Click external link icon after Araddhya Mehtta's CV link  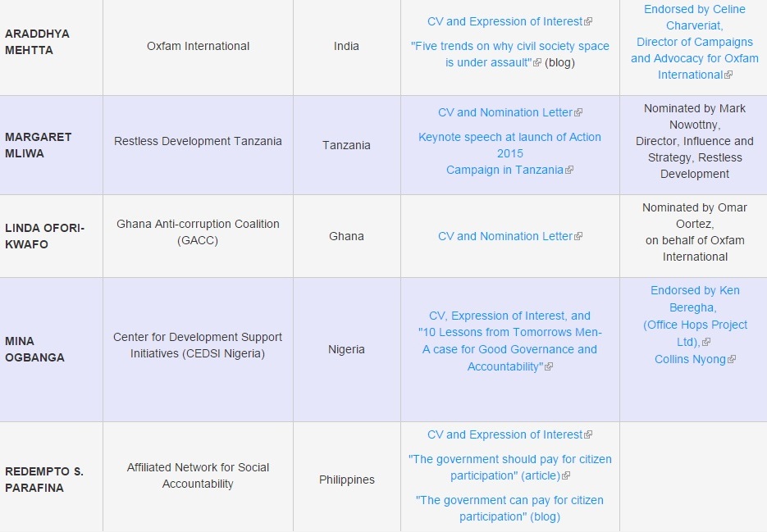[588, 22]
